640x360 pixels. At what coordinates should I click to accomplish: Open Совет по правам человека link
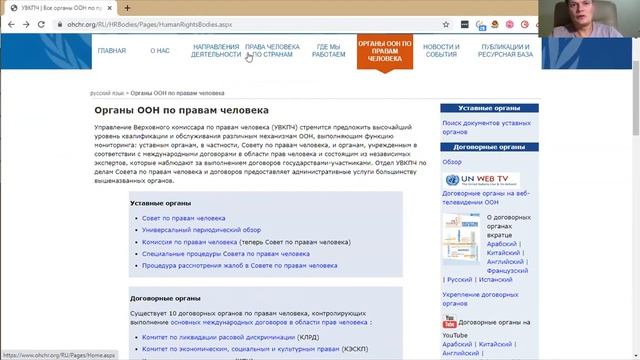[184, 218]
